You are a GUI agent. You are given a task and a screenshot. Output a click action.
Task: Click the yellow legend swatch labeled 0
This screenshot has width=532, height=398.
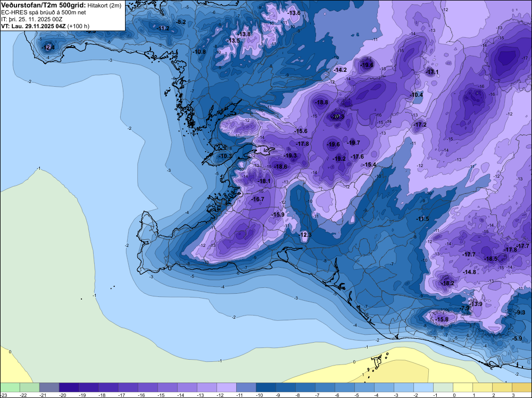(462, 387)
